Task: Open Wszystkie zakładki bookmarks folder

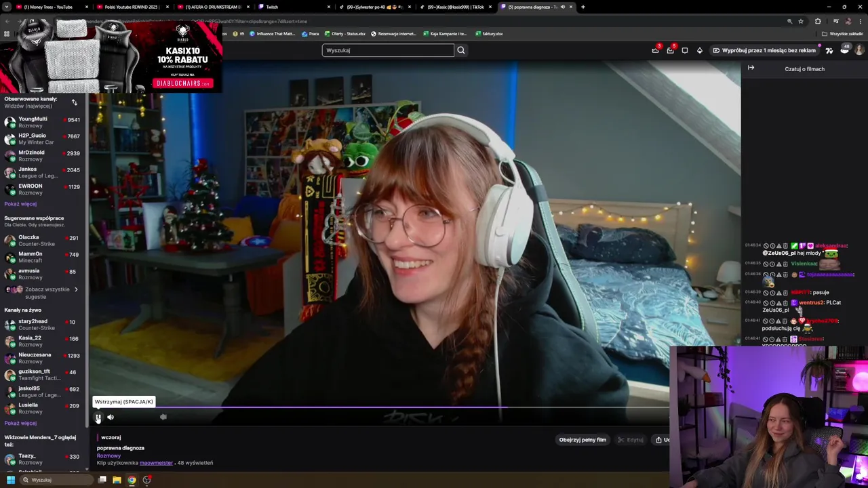Action: 843,34
